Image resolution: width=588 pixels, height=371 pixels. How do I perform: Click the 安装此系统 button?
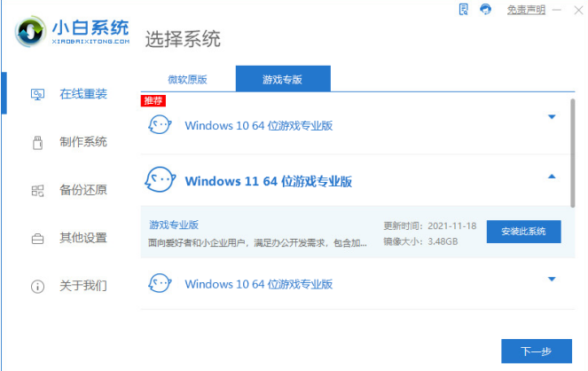click(x=524, y=232)
